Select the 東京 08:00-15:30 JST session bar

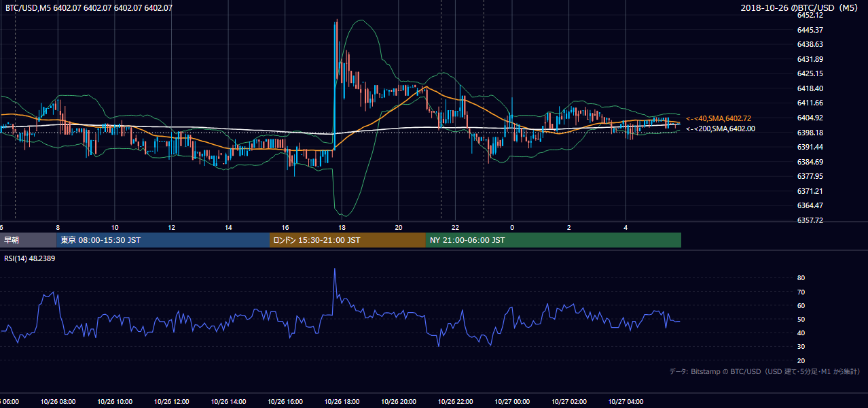tap(163, 240)
